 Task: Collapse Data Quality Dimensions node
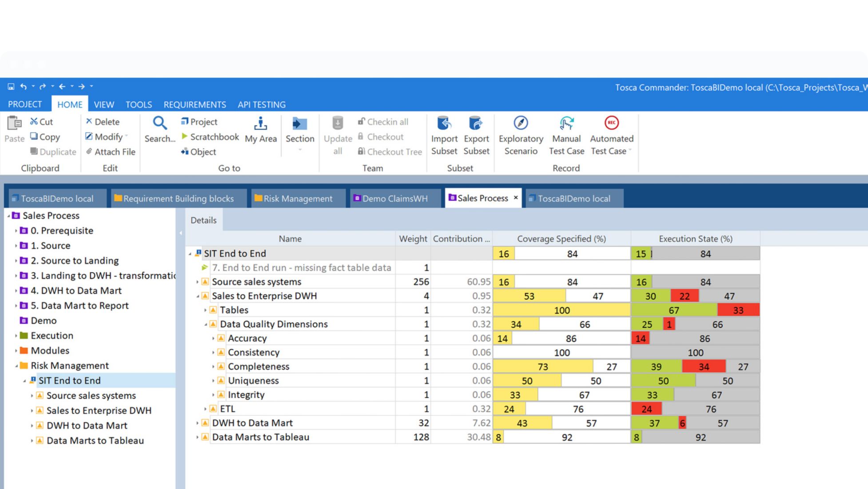[x=205, y=325]
